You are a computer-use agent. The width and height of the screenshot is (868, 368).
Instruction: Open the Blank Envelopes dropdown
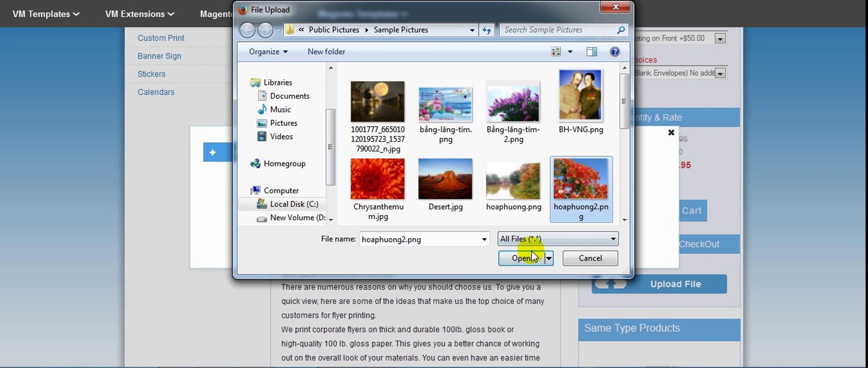[x=720, y=74]
